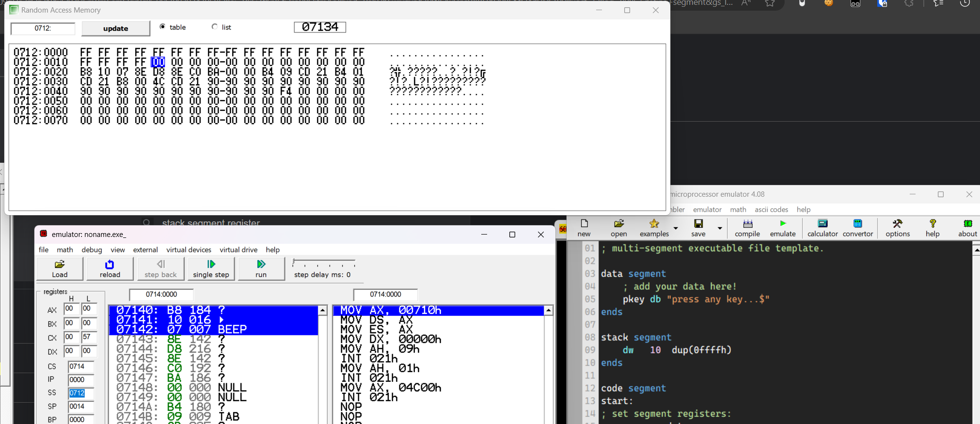Viewport: 980px width, 424px height.
Task: Select the MOV AX, 00710h disassembly line
Action: 439,310
